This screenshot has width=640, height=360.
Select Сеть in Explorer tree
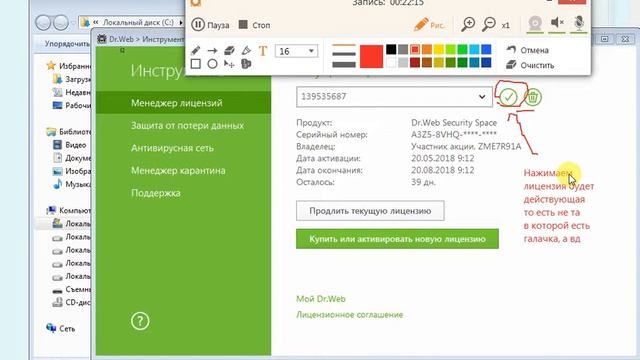click(61, 328)
